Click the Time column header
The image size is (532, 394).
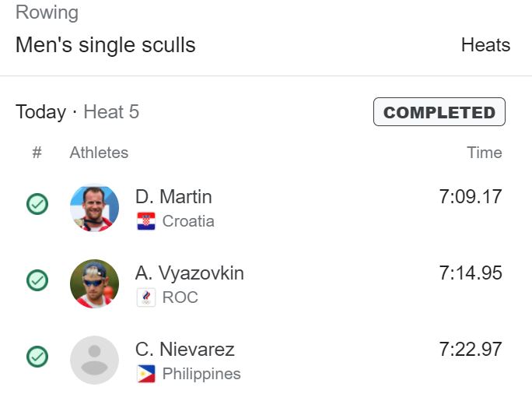[484, 153]
